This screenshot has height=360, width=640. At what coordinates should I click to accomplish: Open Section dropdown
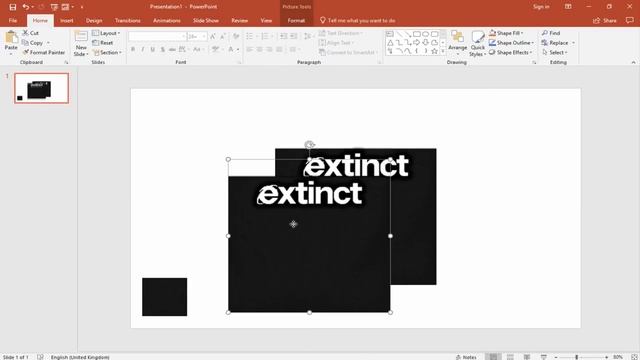click(x=107, y=52)
